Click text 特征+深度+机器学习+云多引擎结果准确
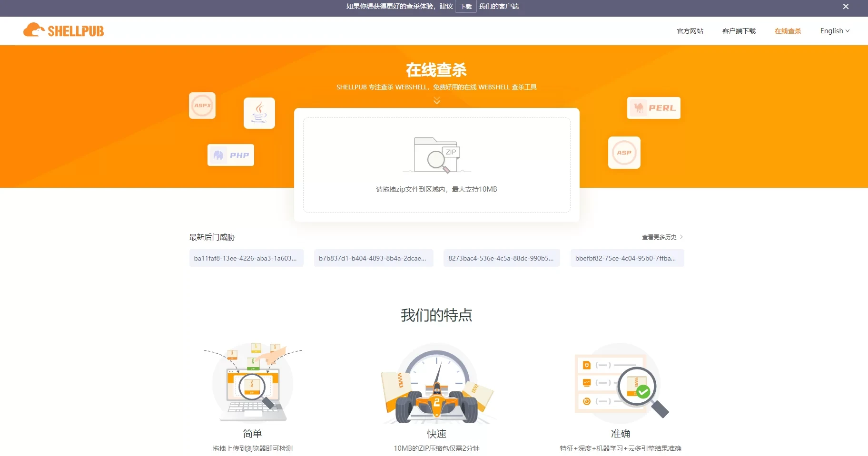Viewport: 868px width, 456px height. point(621,448)
